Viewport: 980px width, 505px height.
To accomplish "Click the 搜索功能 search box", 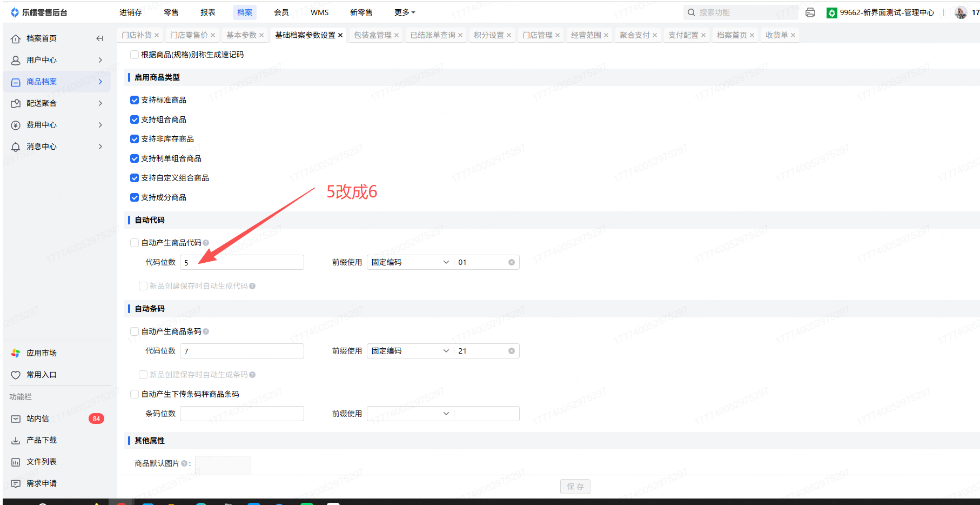I will click(740, 12).
